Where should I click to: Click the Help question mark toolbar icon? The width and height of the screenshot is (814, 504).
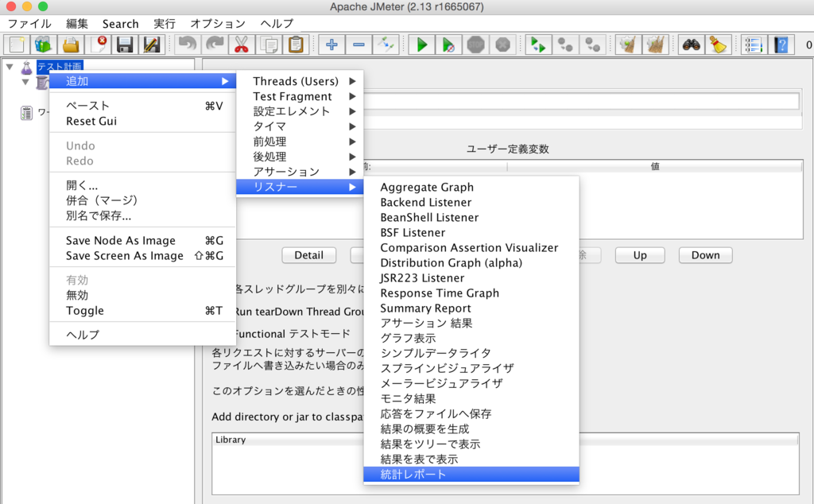[781, 45]
